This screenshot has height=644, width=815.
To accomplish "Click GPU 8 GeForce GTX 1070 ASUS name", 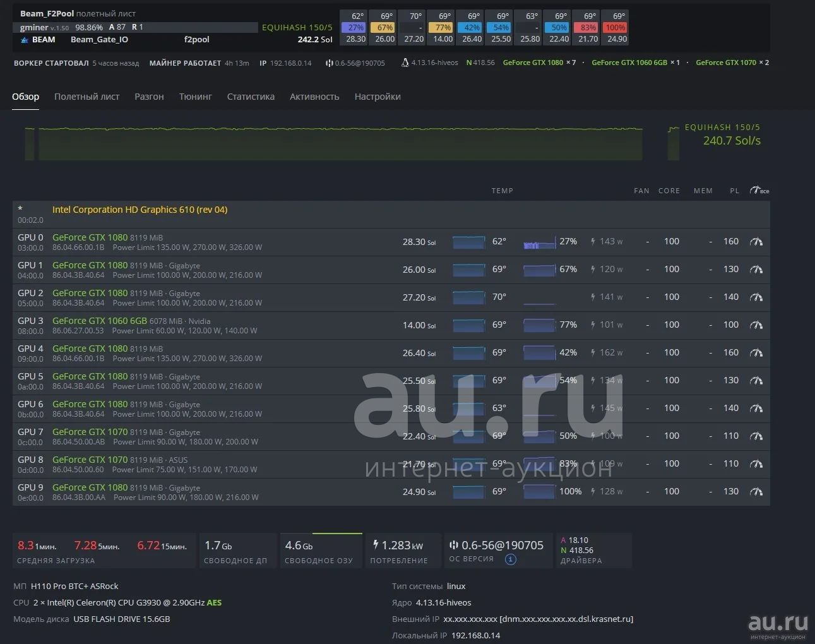I will click(x=90, y=460).
